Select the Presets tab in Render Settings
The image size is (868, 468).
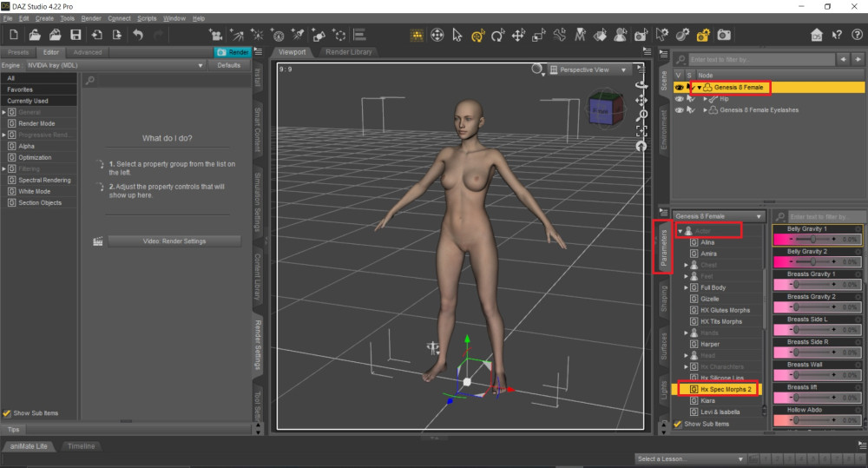(x=17, y=52)
